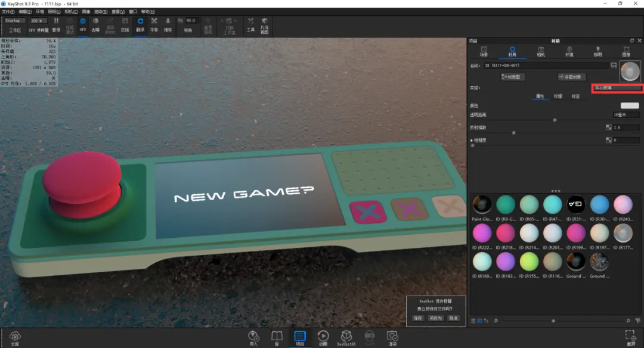The image size is (644, 348).
Task: Click the transparency distance value field
Action: (x=626, y=115)
